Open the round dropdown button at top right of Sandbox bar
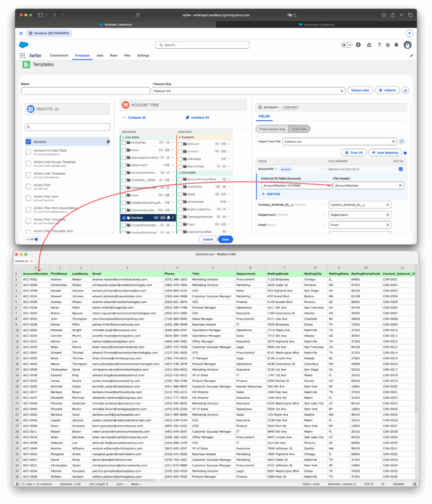Image resolution: width=432 pixels, height=504 pixels. coord(409,33)
